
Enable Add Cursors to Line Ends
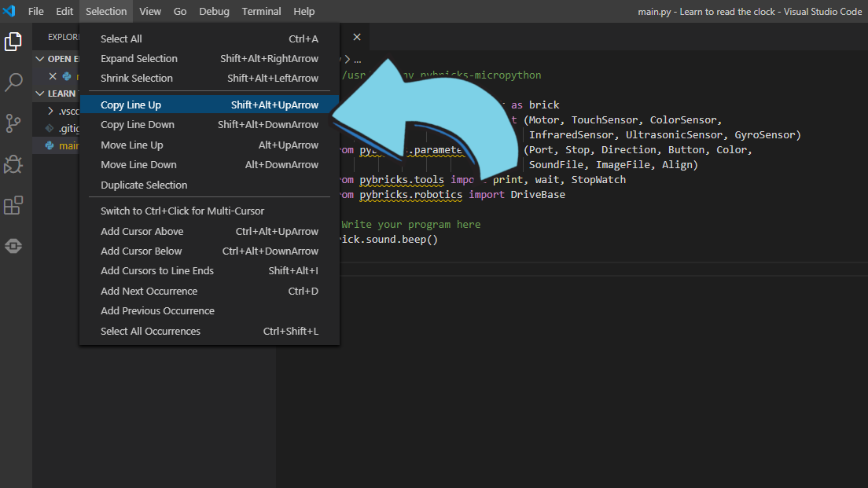157,270
